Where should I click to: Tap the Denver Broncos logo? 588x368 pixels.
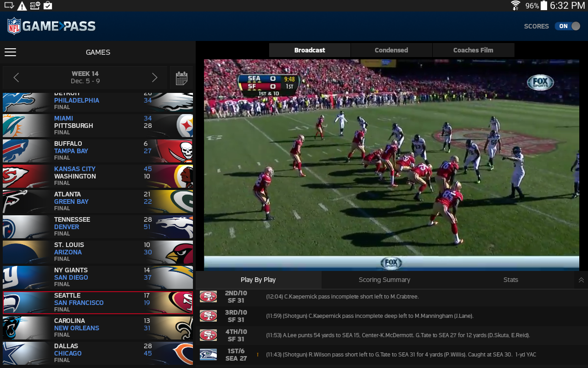(175, 227)
